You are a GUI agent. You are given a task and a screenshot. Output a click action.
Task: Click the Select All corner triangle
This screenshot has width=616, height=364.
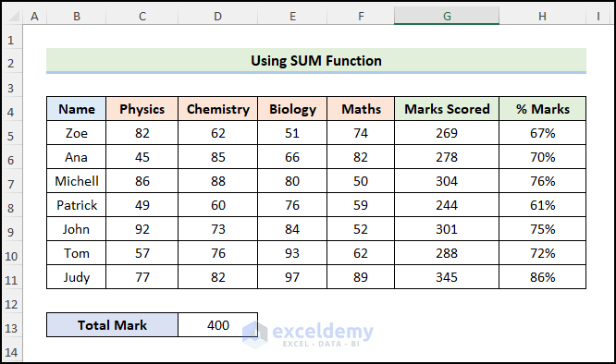tap(13, 16)
